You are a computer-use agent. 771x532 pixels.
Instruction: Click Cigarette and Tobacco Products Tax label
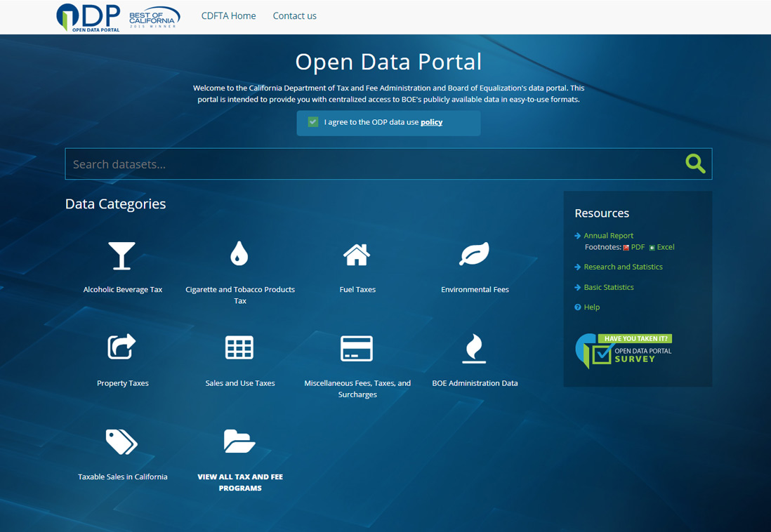coord(240,295)
